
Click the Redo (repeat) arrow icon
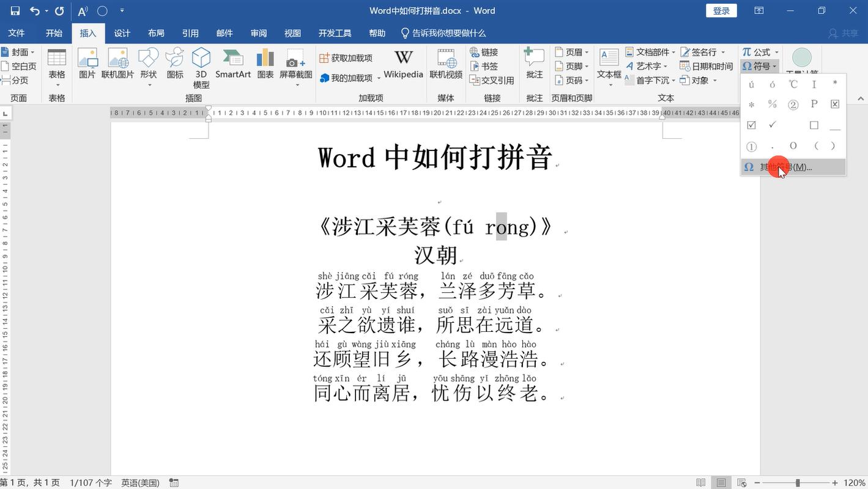(x=59, y=11)
